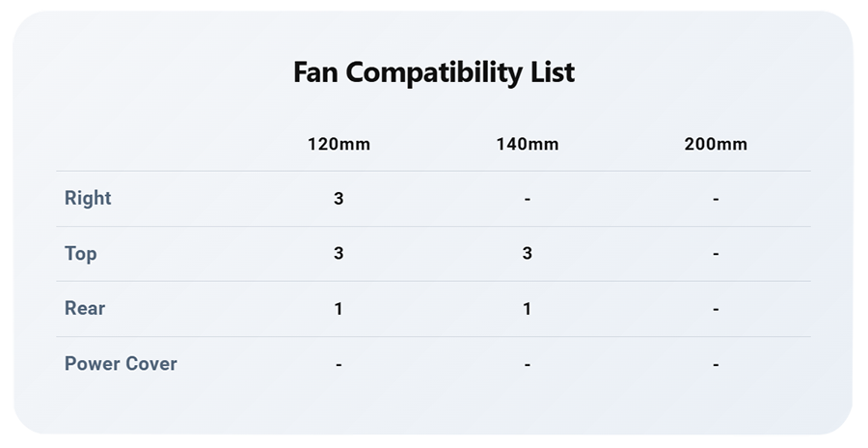Viewport: 868px width, 448px height.
Task: Click the Rear row label
Action: (85, 308)
